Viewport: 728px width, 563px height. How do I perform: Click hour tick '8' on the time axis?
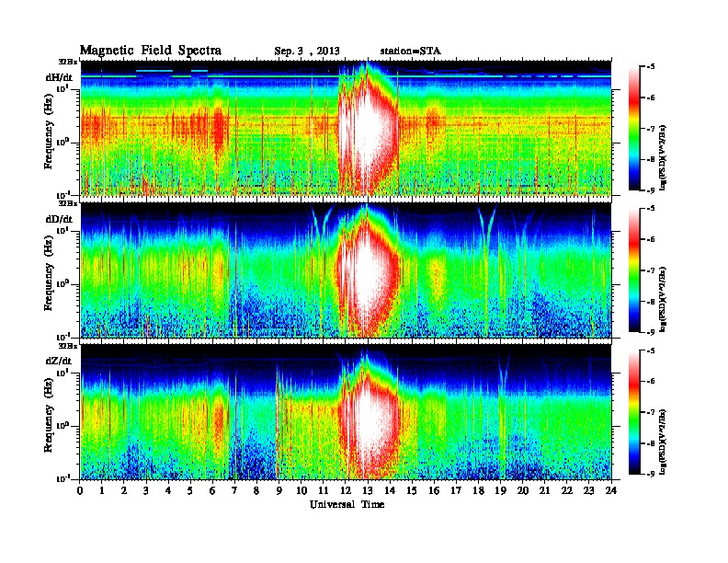click(256, 490)
